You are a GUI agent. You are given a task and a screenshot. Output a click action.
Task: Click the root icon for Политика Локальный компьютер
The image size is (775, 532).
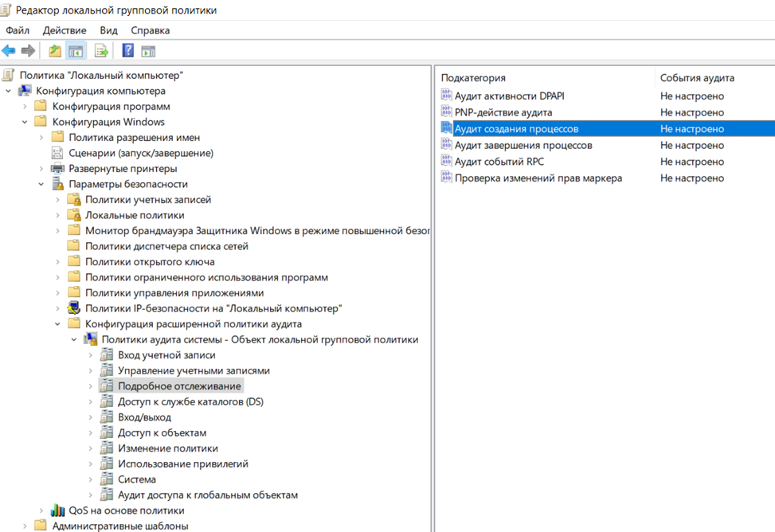[x=6, y=76]
